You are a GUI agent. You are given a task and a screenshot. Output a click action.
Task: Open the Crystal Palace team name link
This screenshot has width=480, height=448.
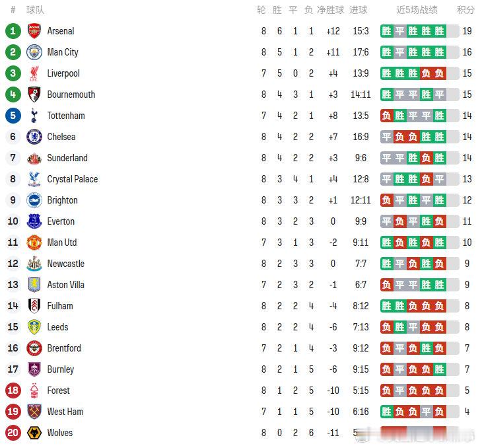click(x=73, y=179)
